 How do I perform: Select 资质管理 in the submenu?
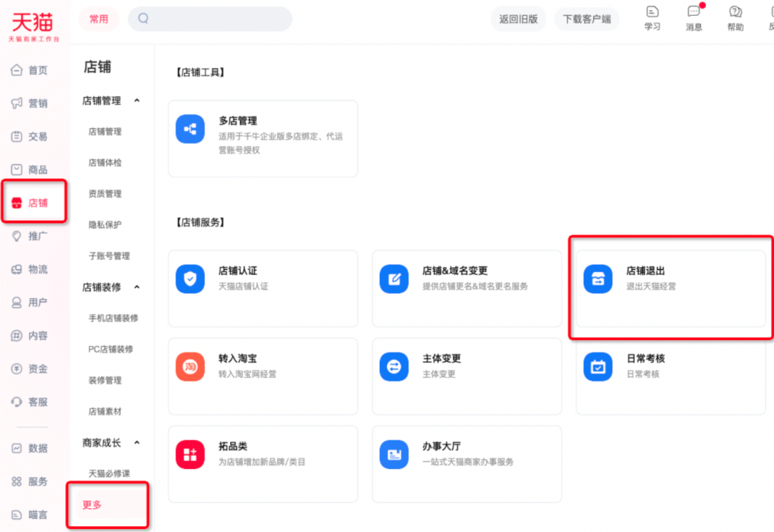click(105, 194)
